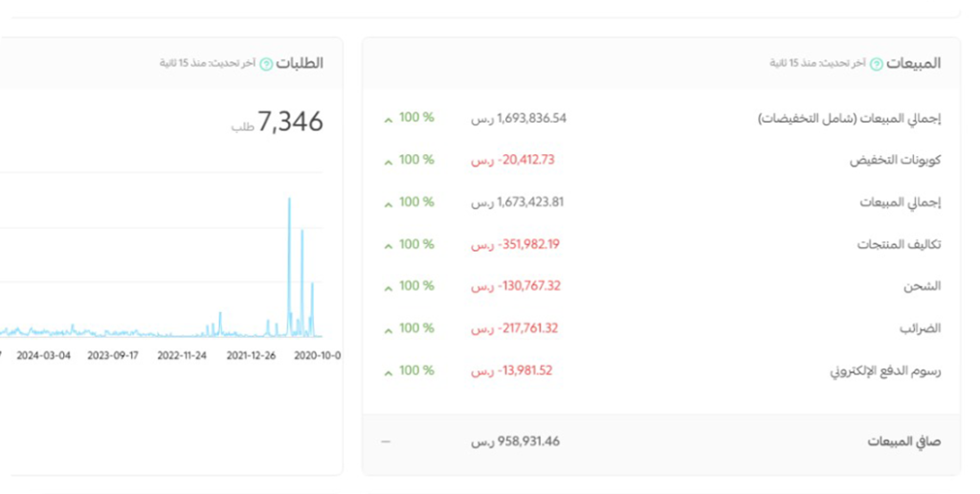Click the green up arrow for total sales including discounts
980x494 pixels.
pos(388,120)
